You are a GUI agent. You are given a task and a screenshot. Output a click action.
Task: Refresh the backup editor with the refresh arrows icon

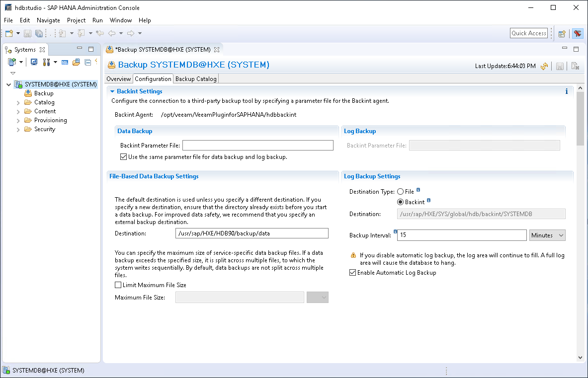(x=544, y=66)
